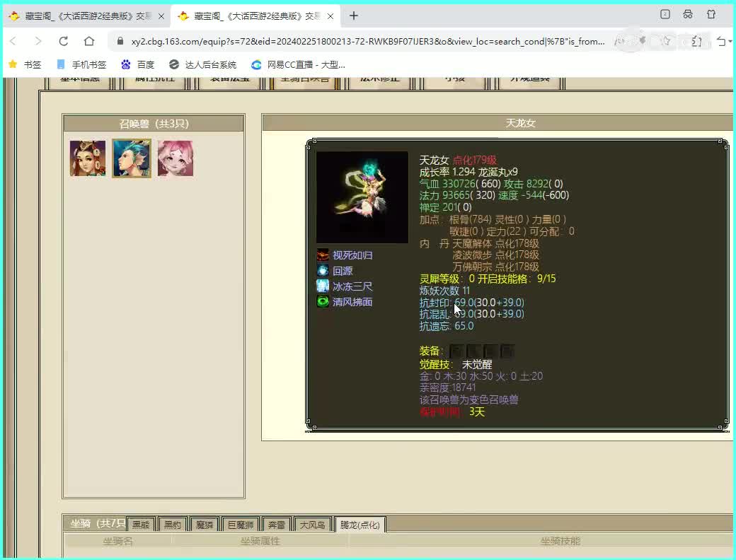This screenshot has height=560, width=736.
Task: Click the 回源 skill icon
Action: (x=323, y=271)
